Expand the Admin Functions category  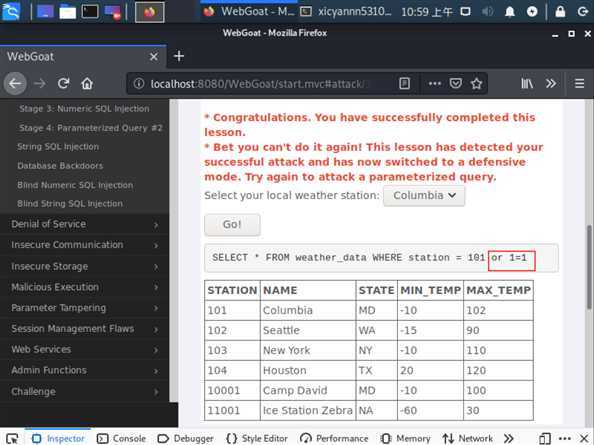pyautogui.click(x=84, y=370)
